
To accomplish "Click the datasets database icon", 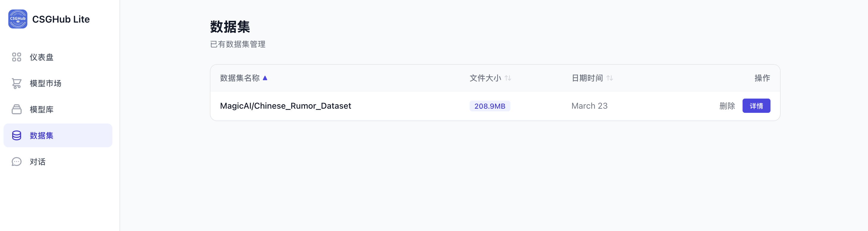I will coord(17,135).
